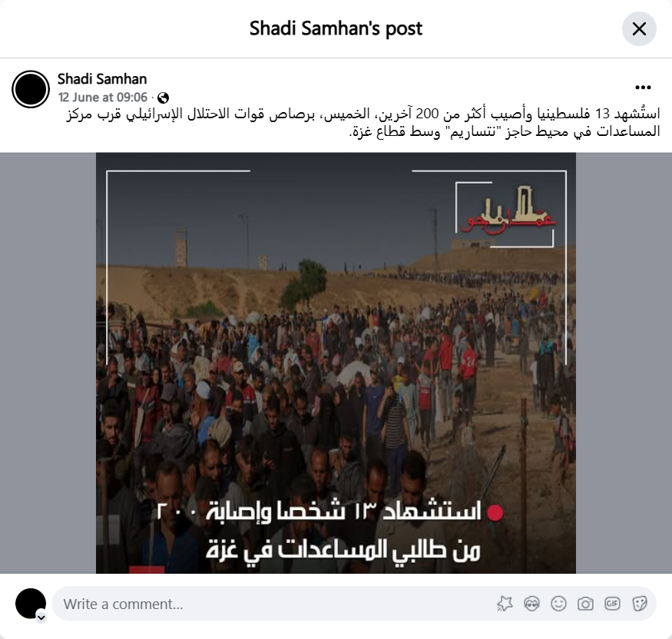Open the three-dots post options menu
Image resolution: width=672 pixels, height=639 pixels.
click(643, 88)
